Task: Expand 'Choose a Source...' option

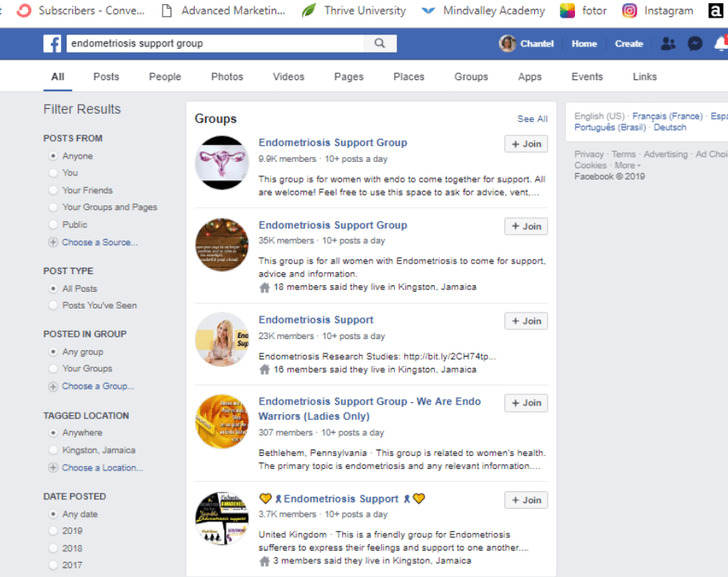Action: tap(100, 242)
